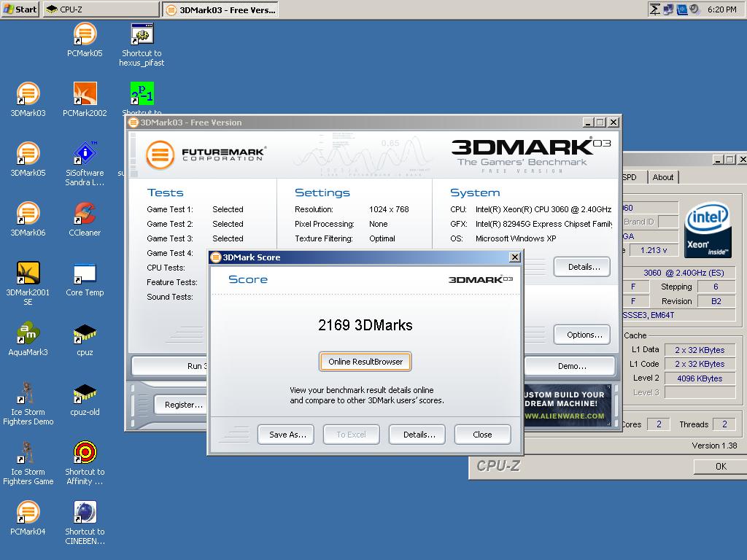Click the 2169 3DMarks score text
This screenshot has width=747, height=560.
pyautogui.click(x=365, y=325)
